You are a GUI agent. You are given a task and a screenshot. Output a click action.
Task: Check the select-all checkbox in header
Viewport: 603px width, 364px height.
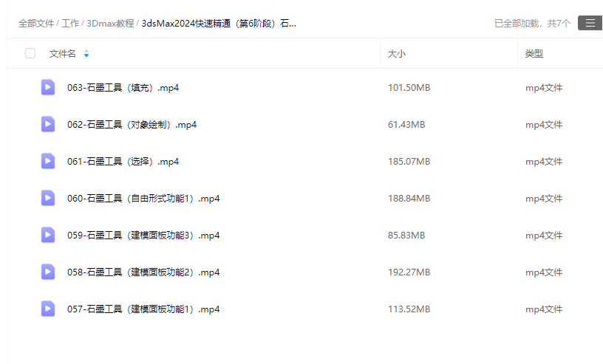30,53
